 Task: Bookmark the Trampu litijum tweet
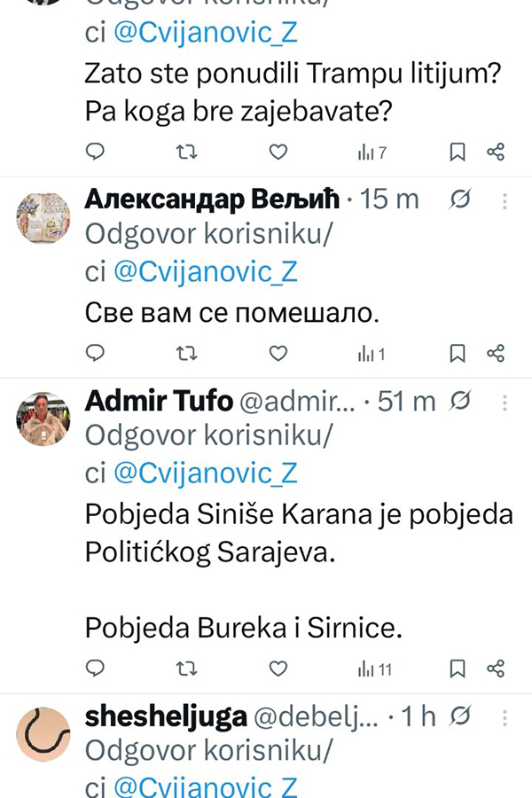pos(458,153)
